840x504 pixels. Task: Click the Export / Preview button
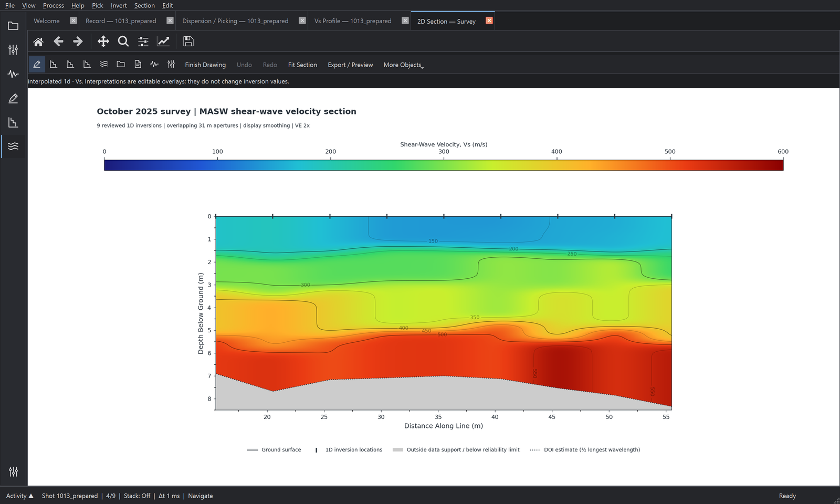pyautogui.click(x=350, y=65)
